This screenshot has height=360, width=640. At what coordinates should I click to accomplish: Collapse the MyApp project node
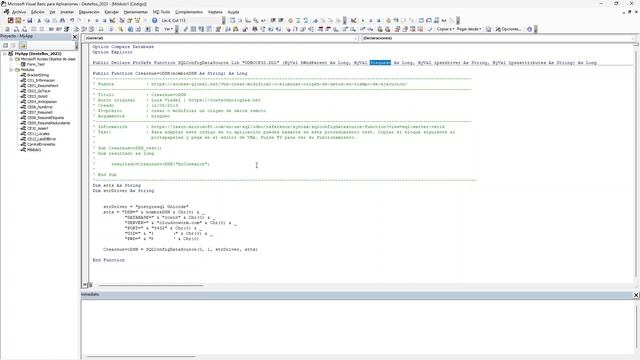coord(4,53)
